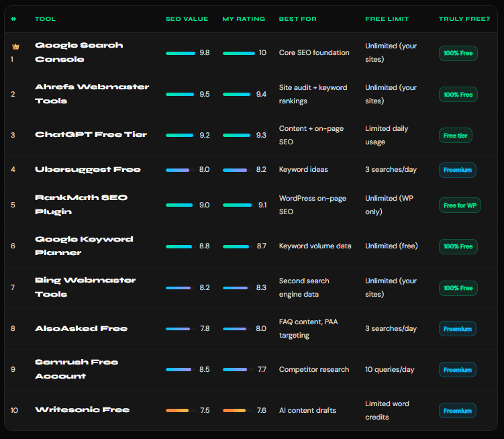Screen dimensions: 504x439
Task: Click 'Competitor research' cell
Action: tap(314, 370)
